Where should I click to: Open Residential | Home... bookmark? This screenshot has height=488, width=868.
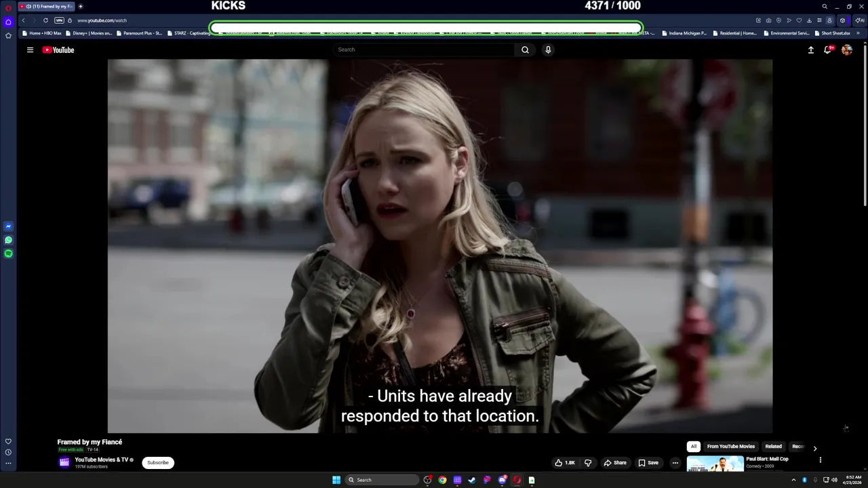(x=734, y=33)
